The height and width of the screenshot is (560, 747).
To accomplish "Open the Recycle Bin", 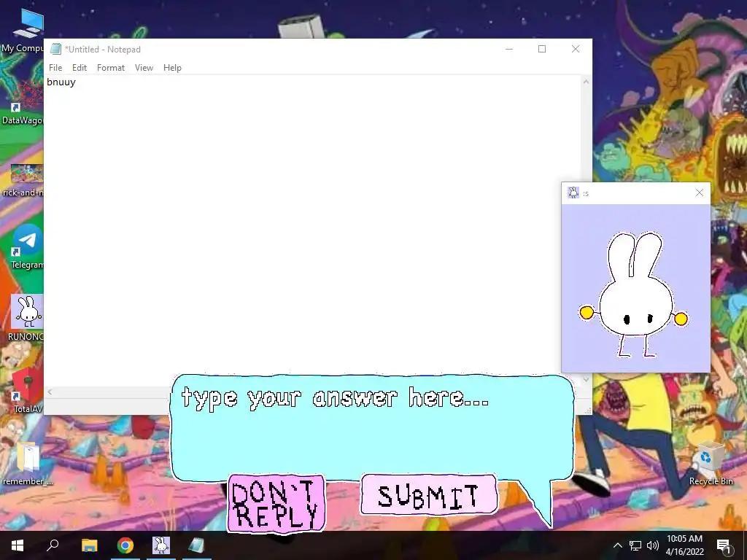I will 711,463.
